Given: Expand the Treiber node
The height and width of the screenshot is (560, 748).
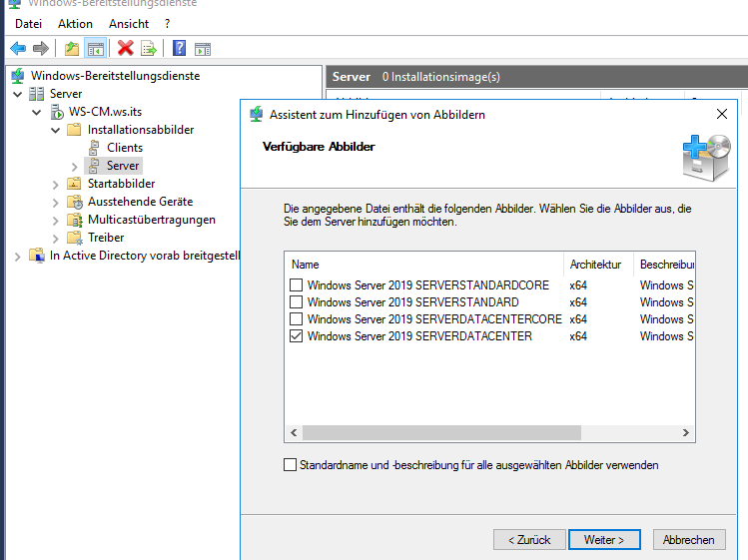Looking at the screenshot, I should click(x=55, y=239).
